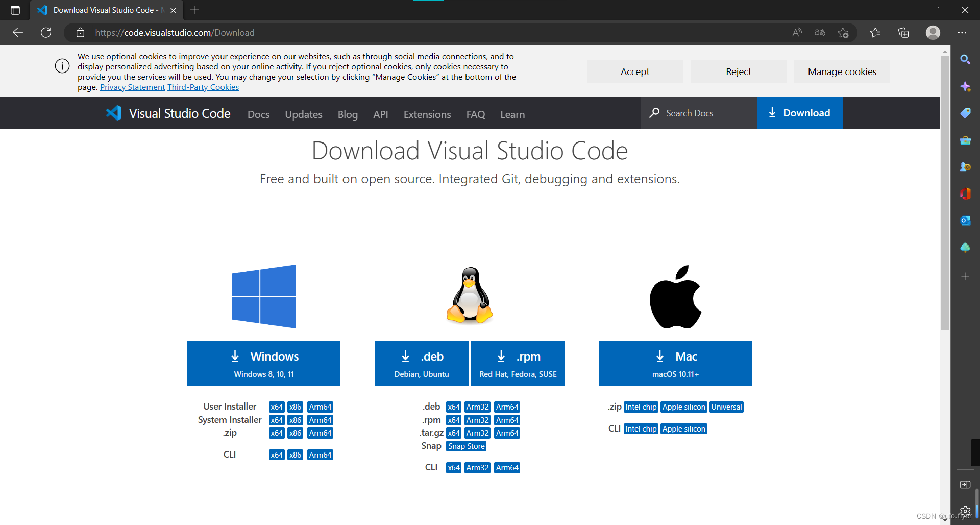Open the API nav item

coord(380,114)
